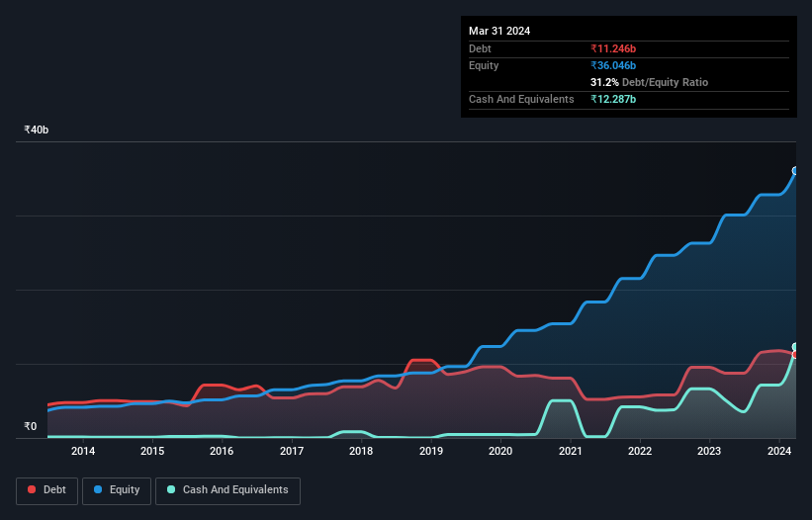Click the 2014 x-axis label

pyautogui.click(x=83, y=451)
